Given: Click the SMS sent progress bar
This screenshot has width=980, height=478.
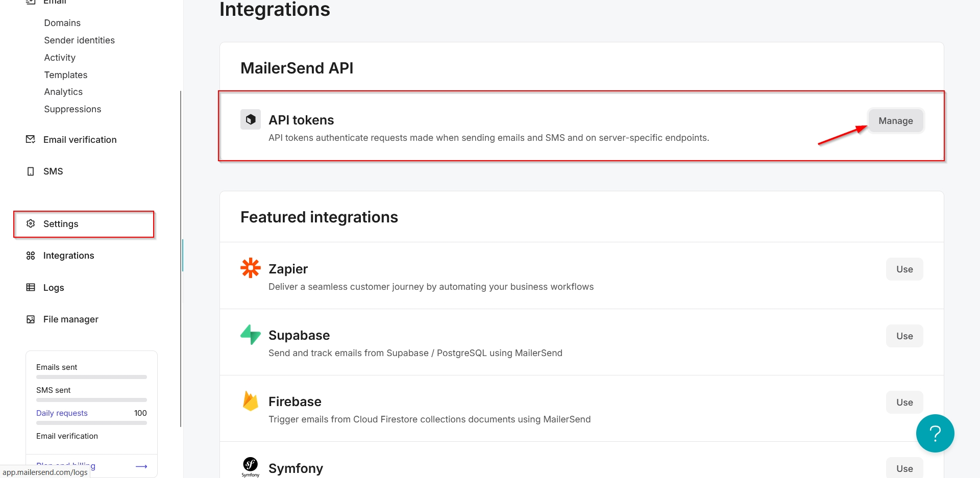Looking at the screenshot, I should click(x=91, y=400).
